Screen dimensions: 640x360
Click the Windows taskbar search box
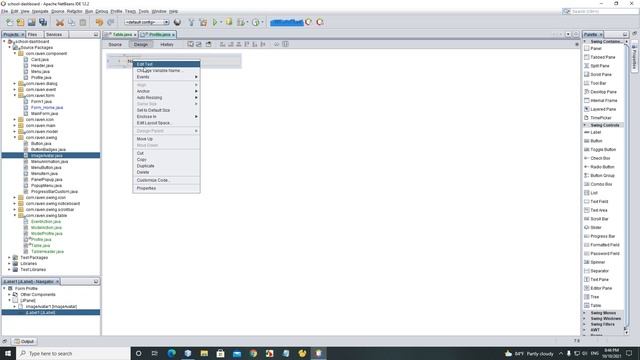click(x=73, y=353)
